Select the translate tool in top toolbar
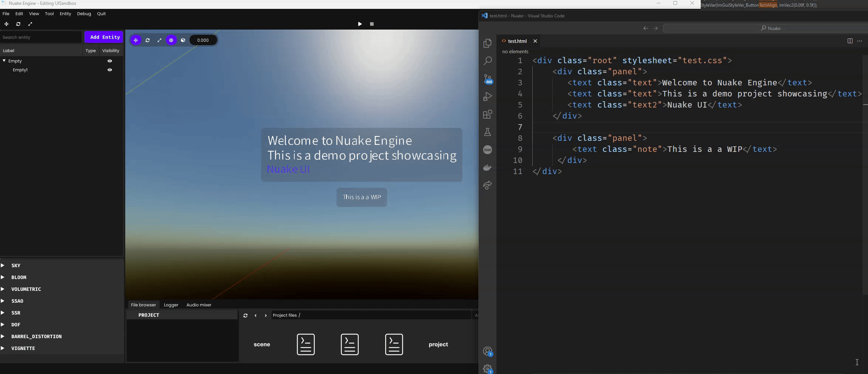The width and height of the screenshot is (868, 374). click(x=6, y=24)
